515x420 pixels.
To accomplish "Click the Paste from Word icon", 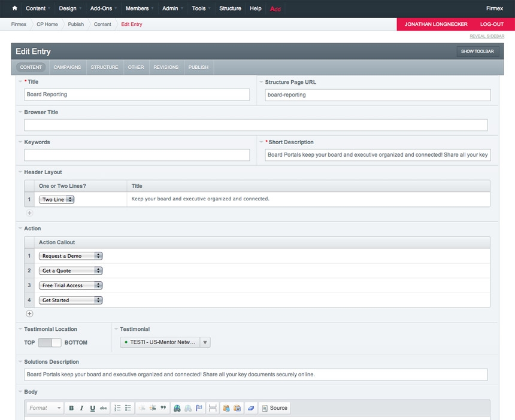I will pyautogui.click(x=237, y=408).
